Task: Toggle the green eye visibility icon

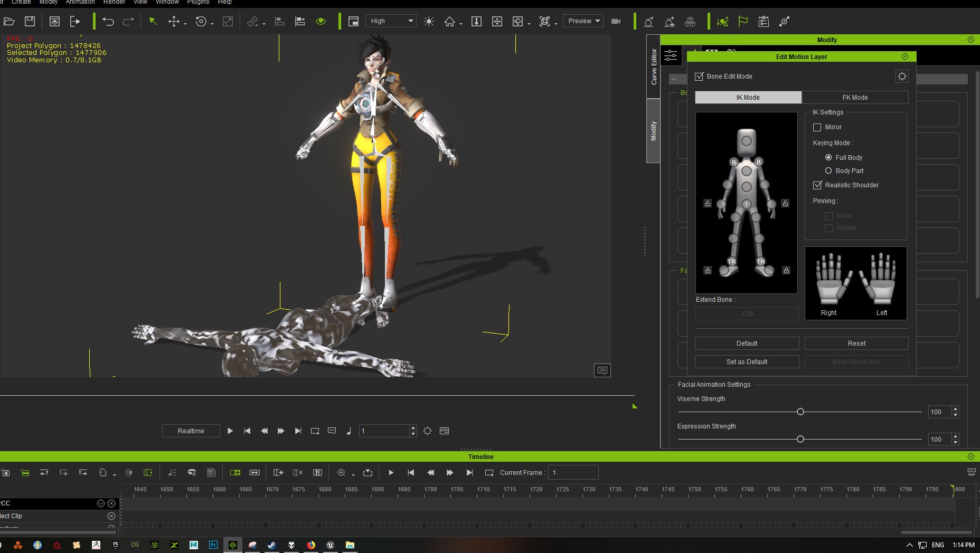Action: [321, 22]
